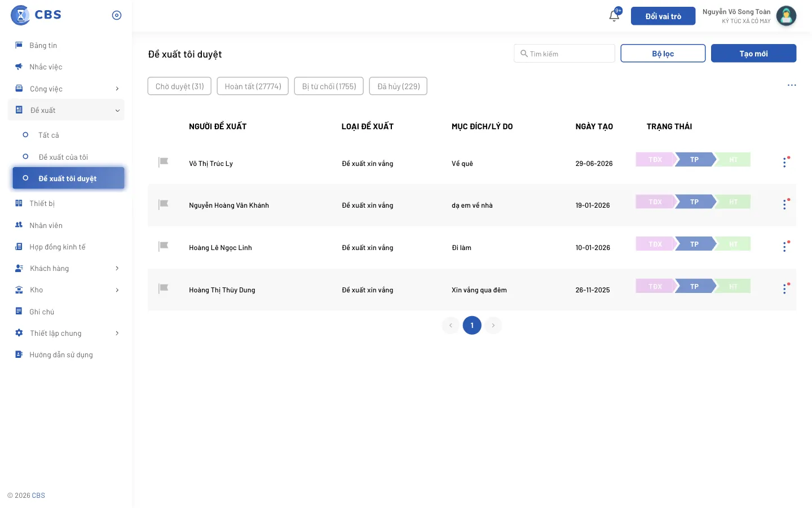
Task: Flag Võ Thị Trúc Ly's proposal
Action: (164, 162)
